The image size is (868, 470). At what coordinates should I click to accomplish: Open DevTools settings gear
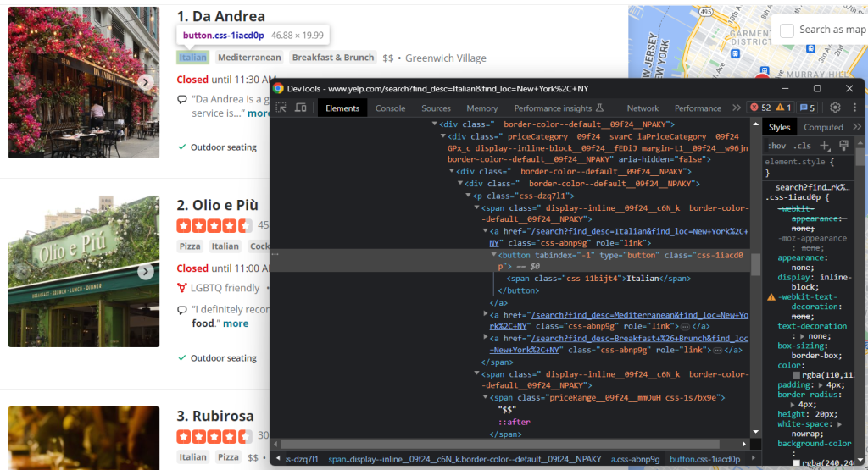pos(835,108)
